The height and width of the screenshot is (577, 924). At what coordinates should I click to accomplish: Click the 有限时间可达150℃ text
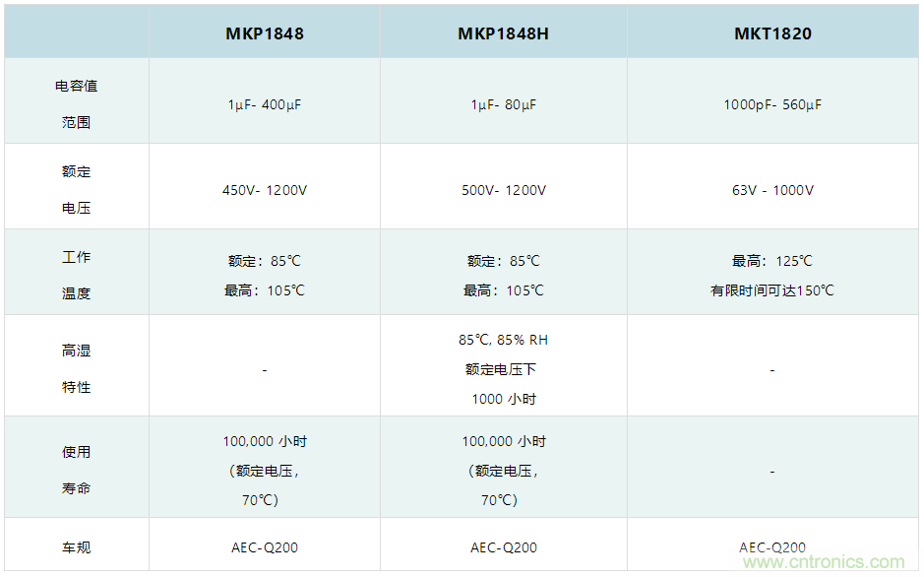[x=772, y=290]
